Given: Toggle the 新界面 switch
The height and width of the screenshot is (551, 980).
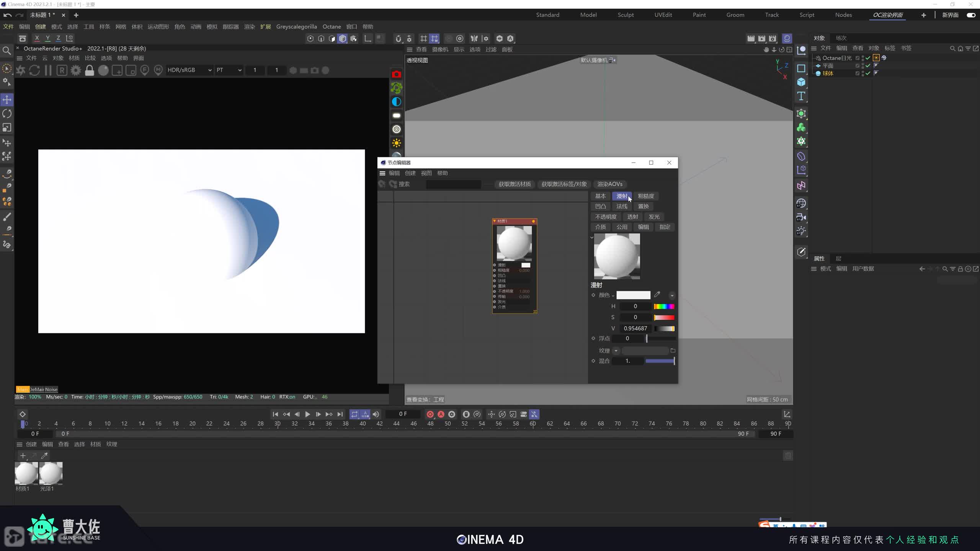Looking at the screenshot, I should point(971,15).
